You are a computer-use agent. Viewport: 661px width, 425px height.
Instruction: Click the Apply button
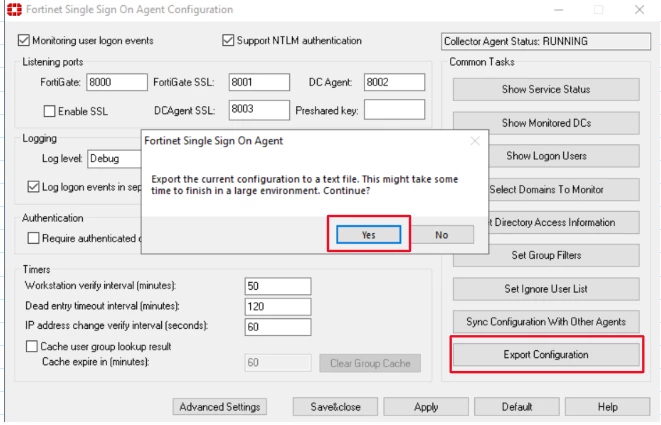point(426,407)
